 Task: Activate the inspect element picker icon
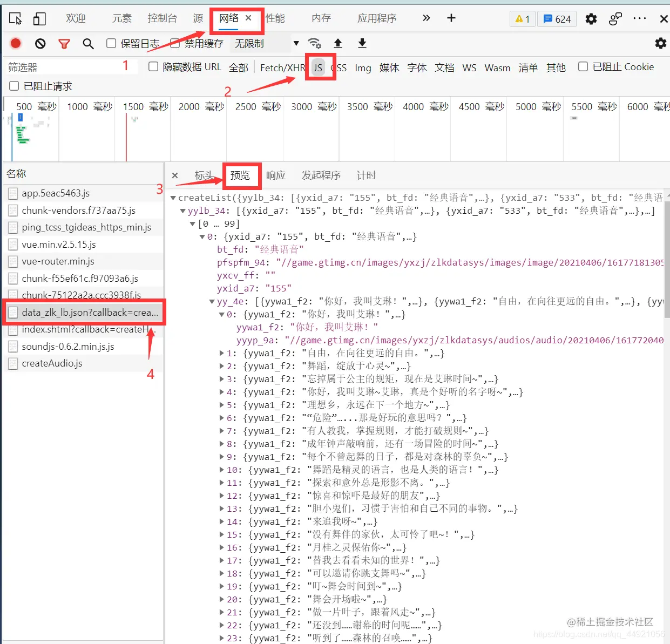(16, 19)
